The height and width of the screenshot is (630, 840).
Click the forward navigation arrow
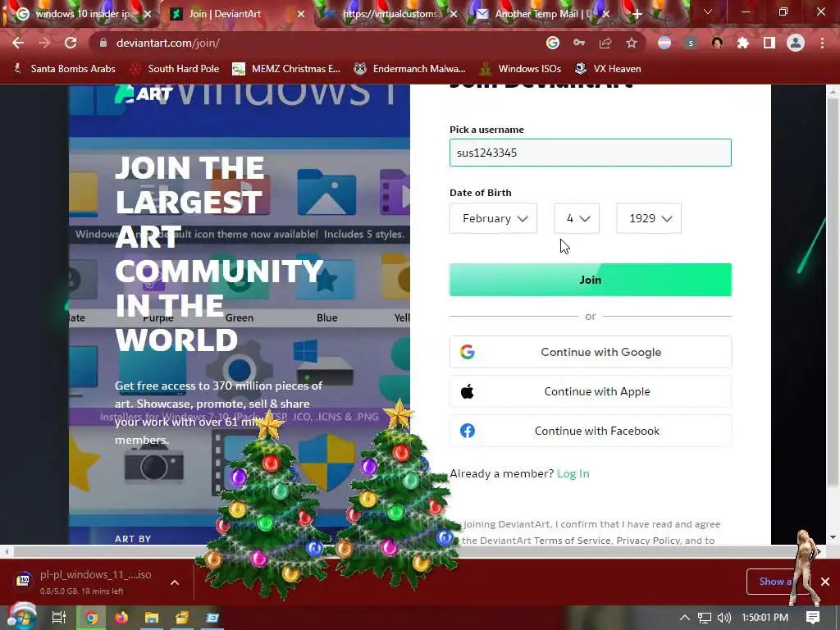44,43
